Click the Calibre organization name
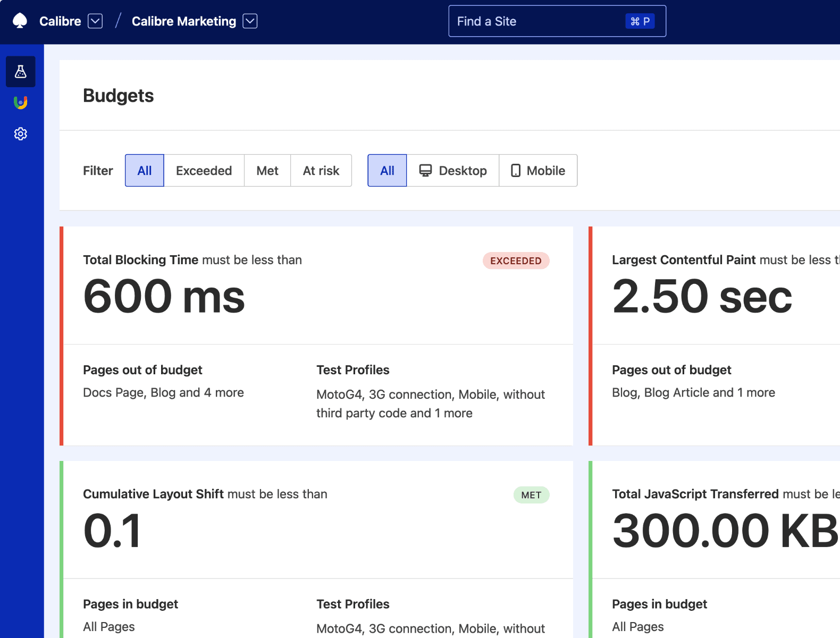This screenshot has width=840, height=638. pos(60,21)
